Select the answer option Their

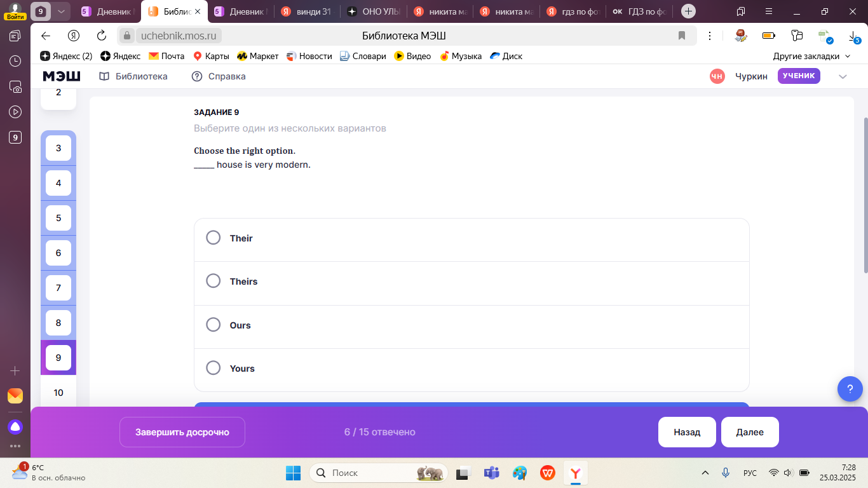click(214, 238)
